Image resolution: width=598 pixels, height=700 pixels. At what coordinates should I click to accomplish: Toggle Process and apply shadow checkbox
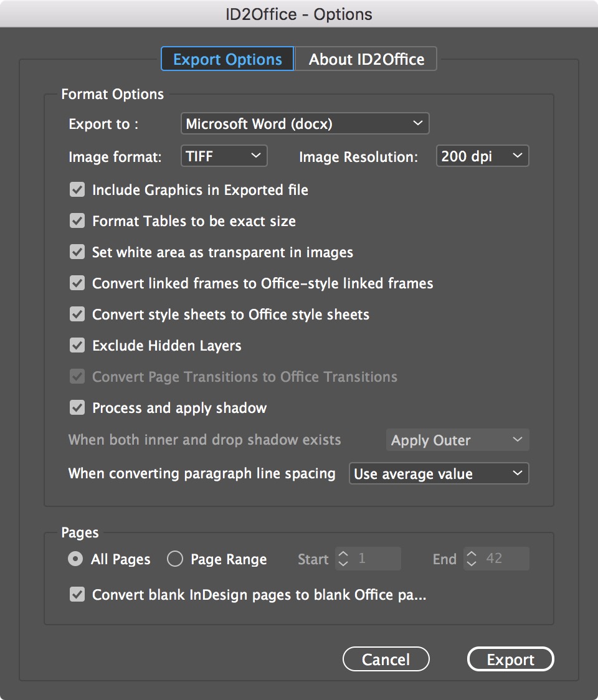point(77,407)
